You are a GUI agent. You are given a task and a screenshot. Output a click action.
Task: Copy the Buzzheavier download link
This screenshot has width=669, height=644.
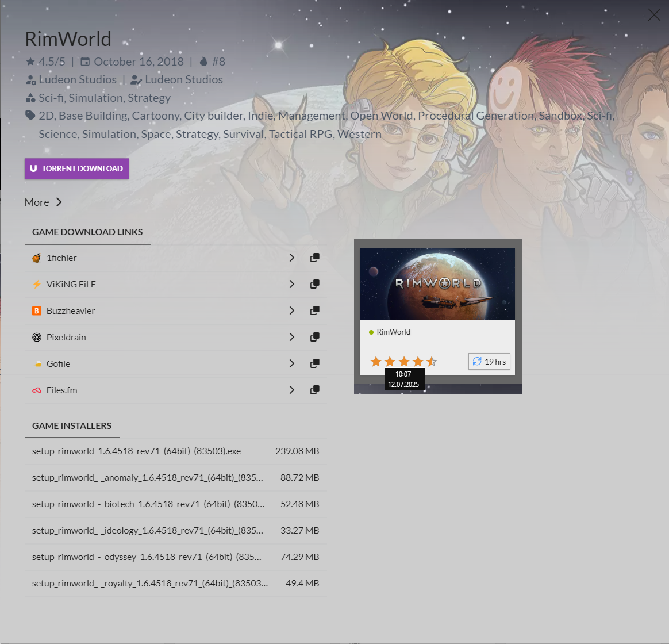pyautogui.click(x=314, y=310)
